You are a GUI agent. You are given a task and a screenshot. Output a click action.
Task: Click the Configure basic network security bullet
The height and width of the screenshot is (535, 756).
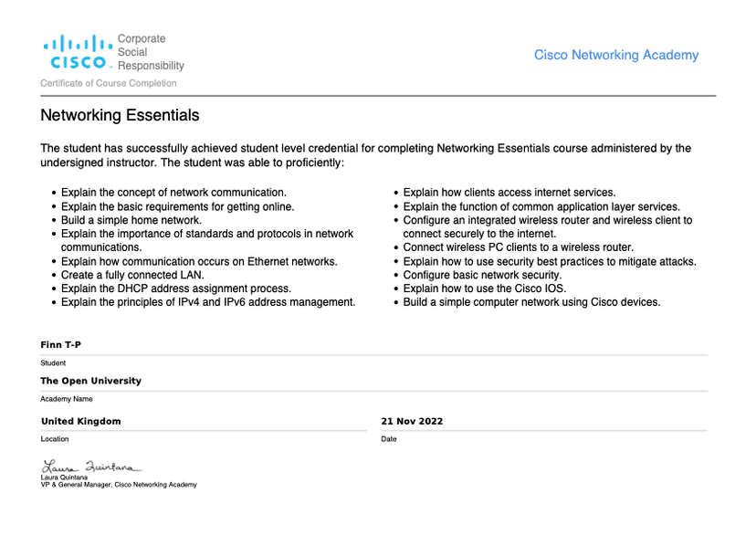482,275
